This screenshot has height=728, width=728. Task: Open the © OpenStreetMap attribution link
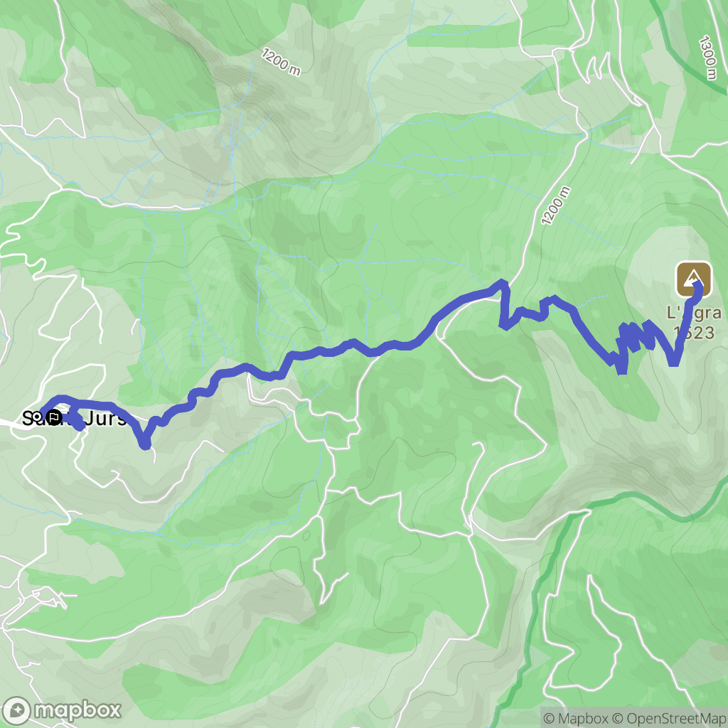669,718
